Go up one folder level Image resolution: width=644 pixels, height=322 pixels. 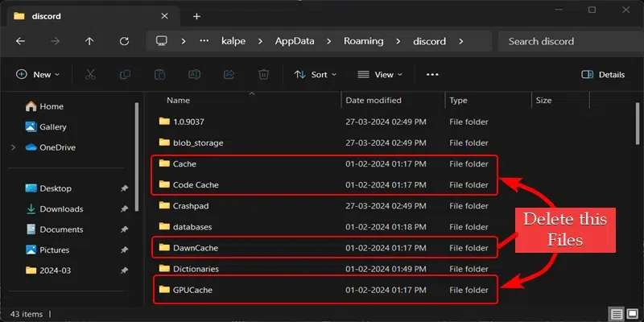(89, 41)
